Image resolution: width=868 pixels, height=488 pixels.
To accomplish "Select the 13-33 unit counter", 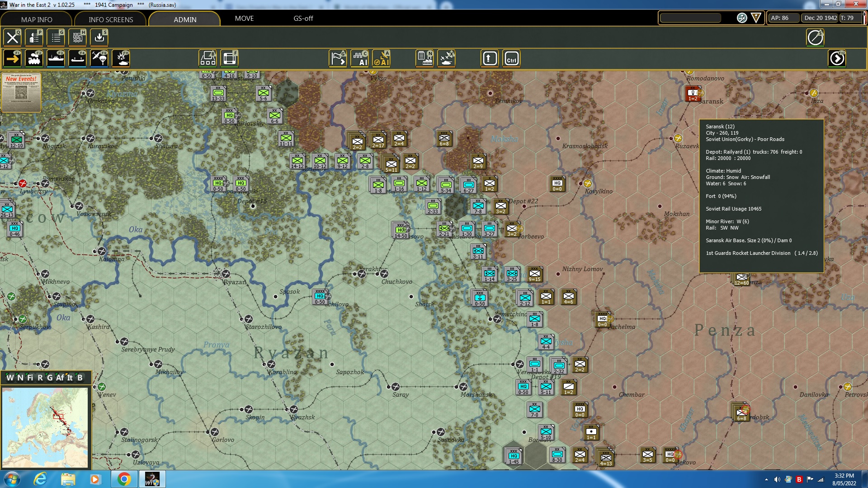I will [x=218, y=94].
